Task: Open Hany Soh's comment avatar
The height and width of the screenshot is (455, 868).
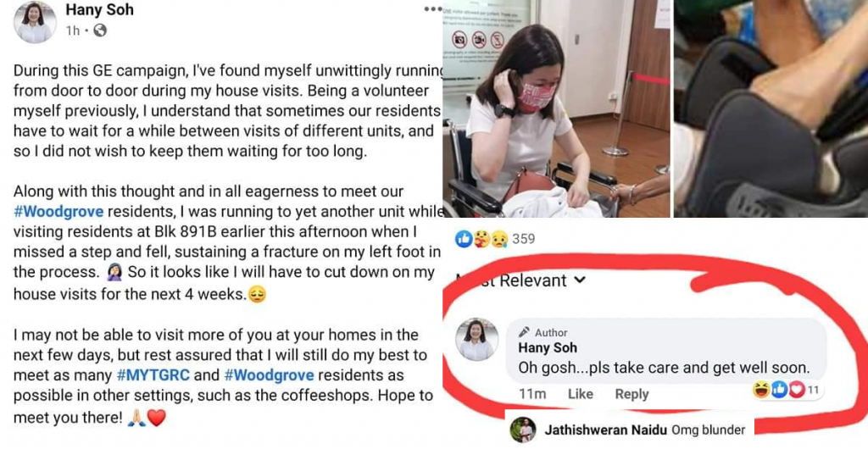Action: (x=476, y=339)
